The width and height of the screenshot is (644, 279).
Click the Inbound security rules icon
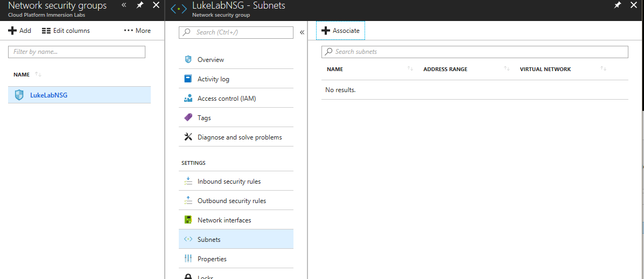point(188,181)
